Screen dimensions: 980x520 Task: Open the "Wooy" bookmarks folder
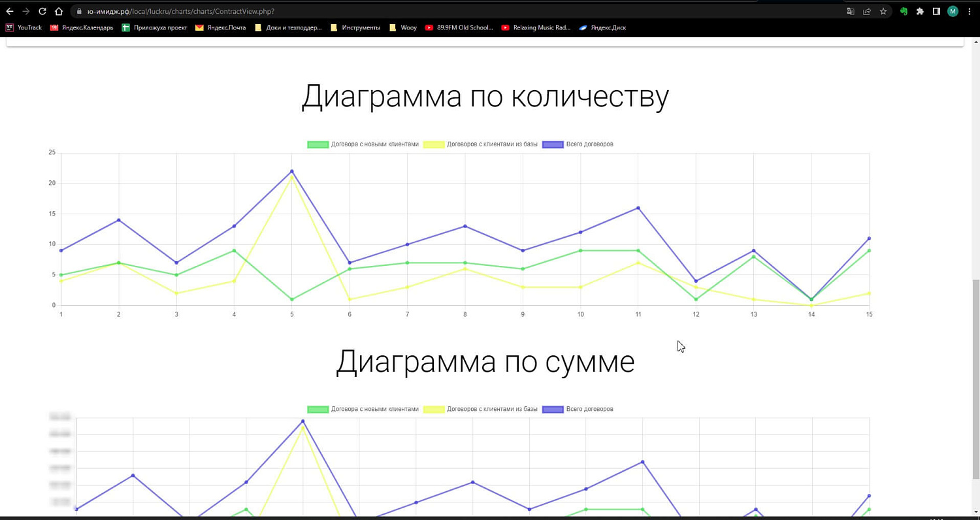[404, 27]
